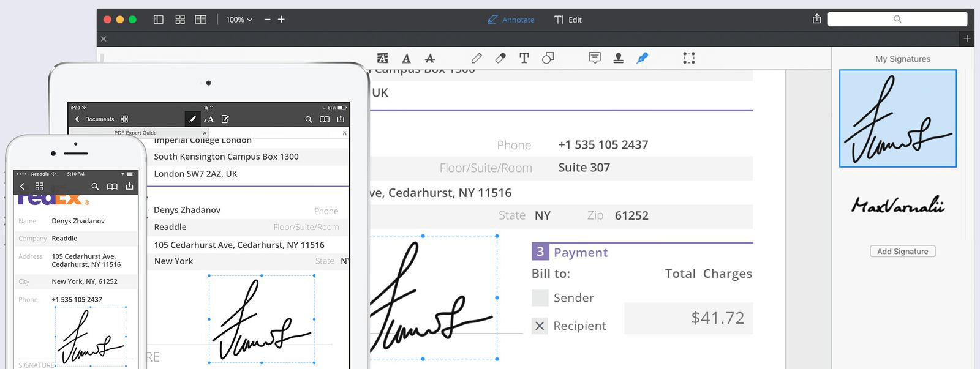980x369 pixels.
Task: Choose the shapes tool
Action: click(x=548, y=58)
